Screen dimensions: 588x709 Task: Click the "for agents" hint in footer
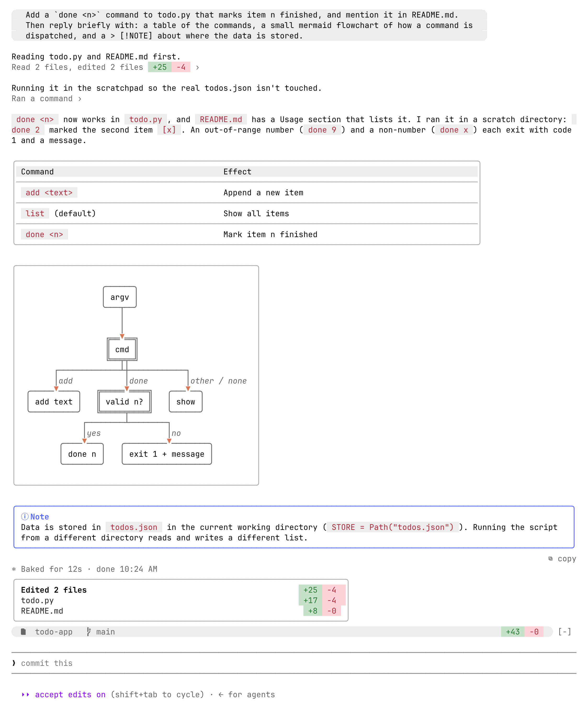point(252,694)
